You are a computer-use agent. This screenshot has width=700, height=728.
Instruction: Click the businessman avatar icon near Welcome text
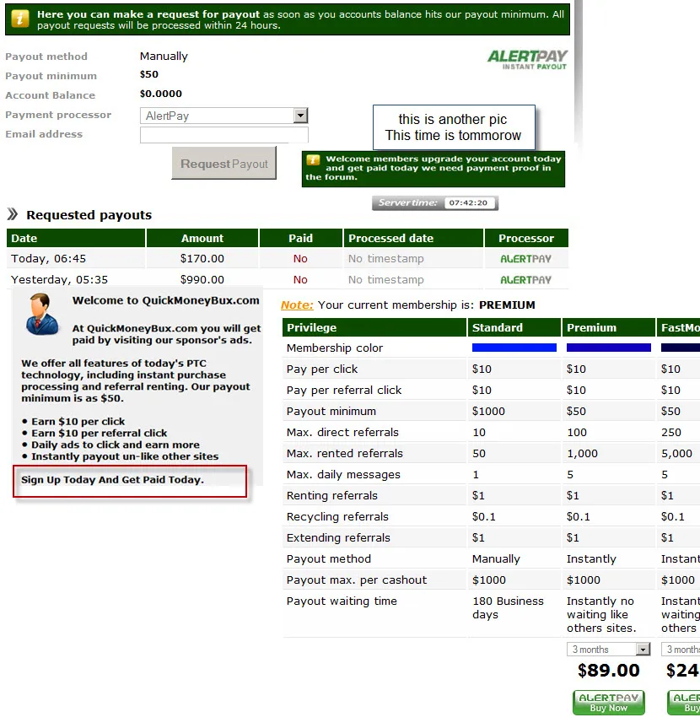[x=39, y=313]
